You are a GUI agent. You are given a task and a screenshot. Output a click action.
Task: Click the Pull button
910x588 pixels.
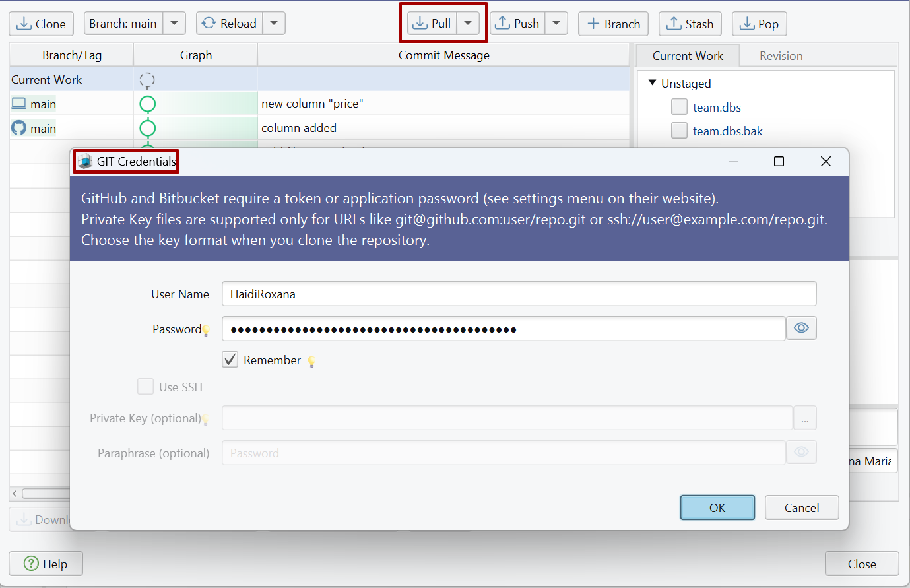click(x=432, y=24)
